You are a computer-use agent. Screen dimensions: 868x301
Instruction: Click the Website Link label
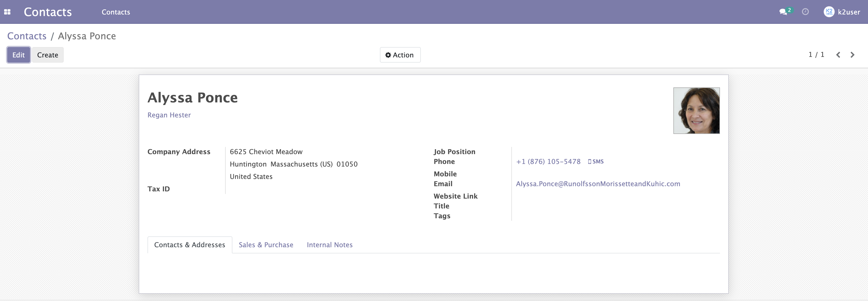pos(455,196)
